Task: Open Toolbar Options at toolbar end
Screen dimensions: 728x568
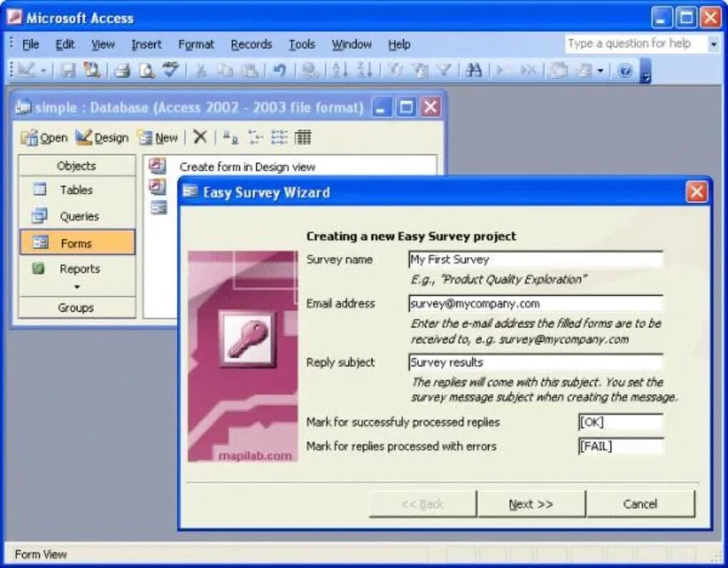Action: point(645,71)
